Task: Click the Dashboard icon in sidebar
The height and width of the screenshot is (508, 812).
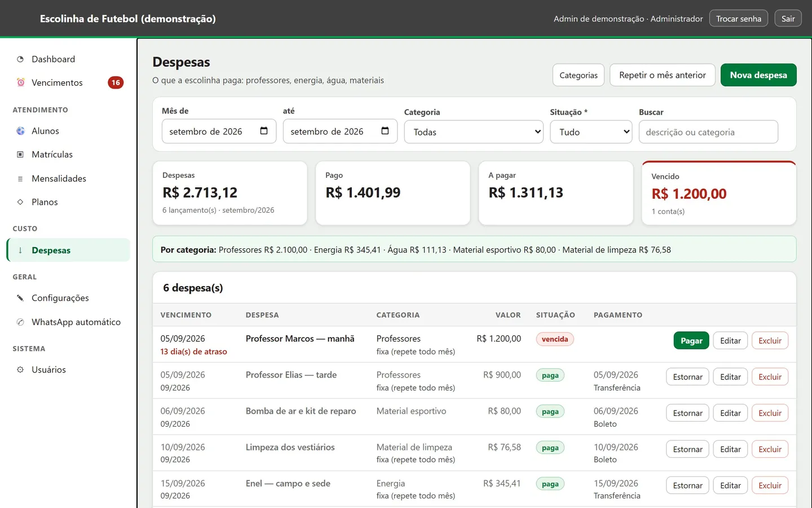Action: point(20,59)
